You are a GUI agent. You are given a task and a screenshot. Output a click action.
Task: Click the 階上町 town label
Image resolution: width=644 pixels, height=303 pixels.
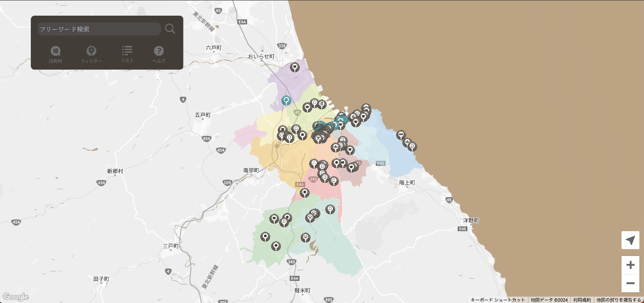[x=407, y=183]
